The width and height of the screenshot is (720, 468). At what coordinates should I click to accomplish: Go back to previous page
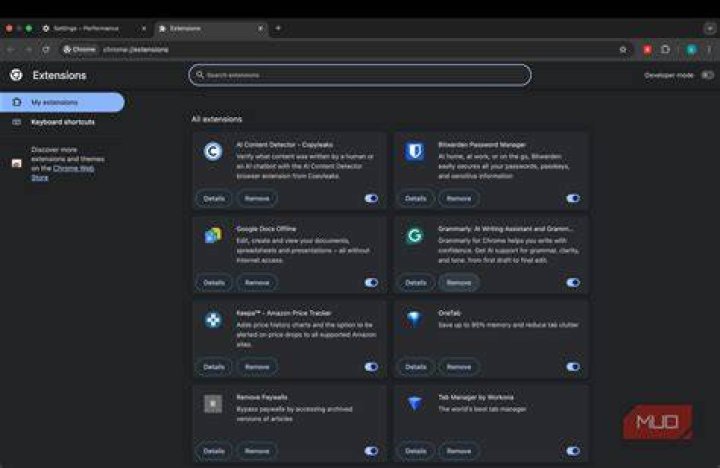pos(11,50)
